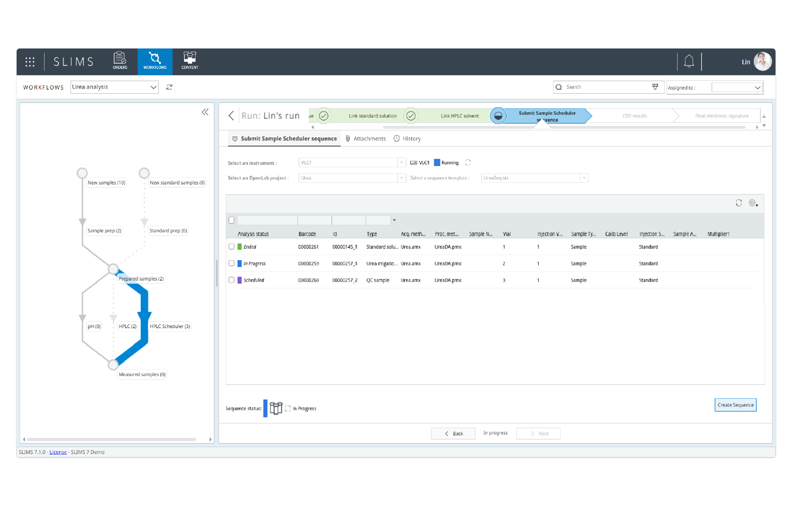
Task: Expand the Select a sequence template dropdown
Action: 584,178
